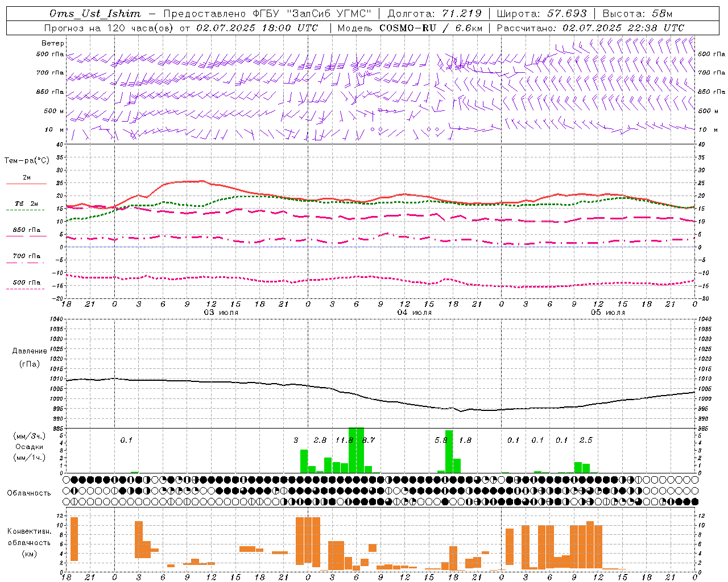Select the (мм/3ч.) units label
The height and width of the screenshot is (582, 728).
tap(30, 436)
